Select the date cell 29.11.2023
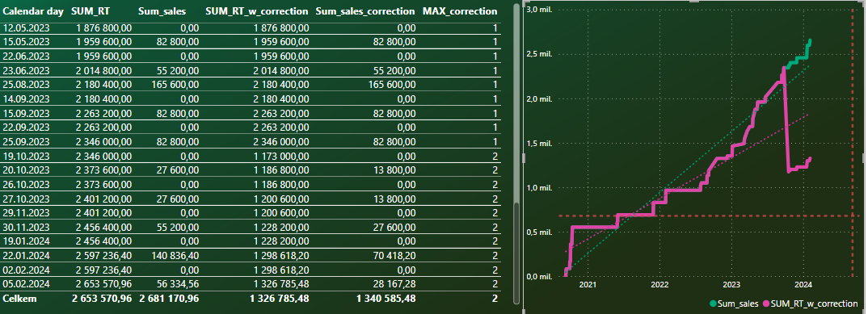Image resolution: width=868 pixels, height=314 pixels. click(x=27, y=213)
